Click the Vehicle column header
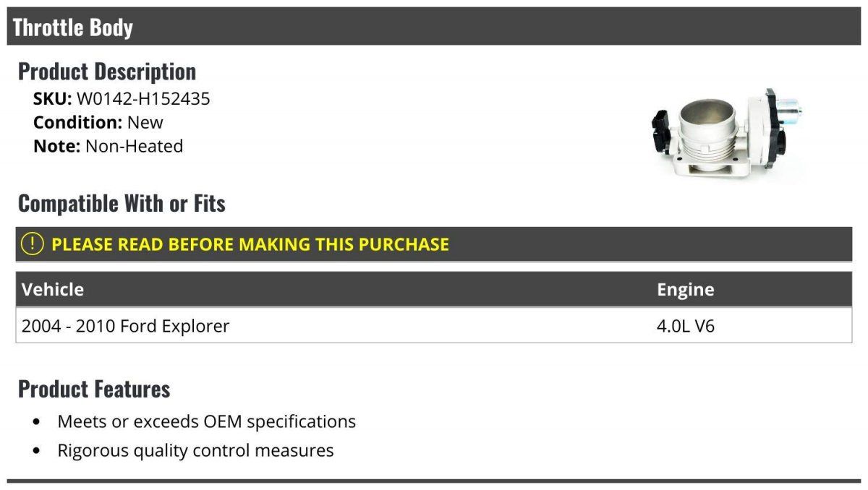 tap(53, 290)
